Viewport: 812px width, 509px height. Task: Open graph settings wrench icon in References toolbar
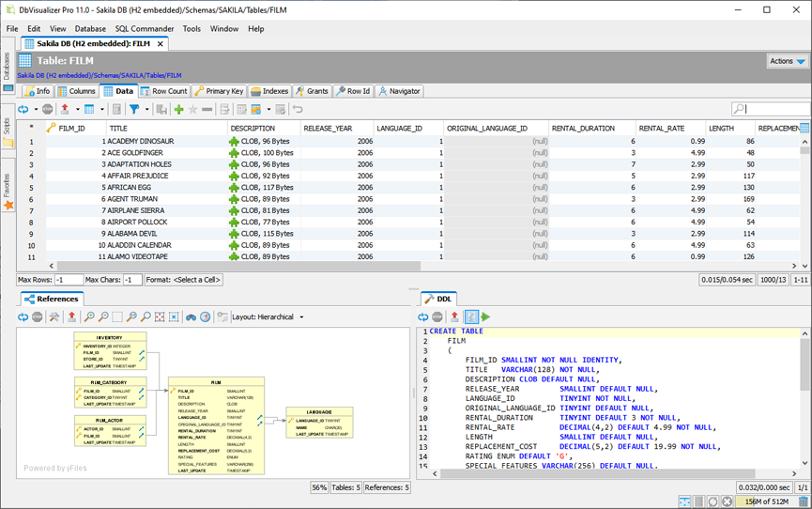54,316
